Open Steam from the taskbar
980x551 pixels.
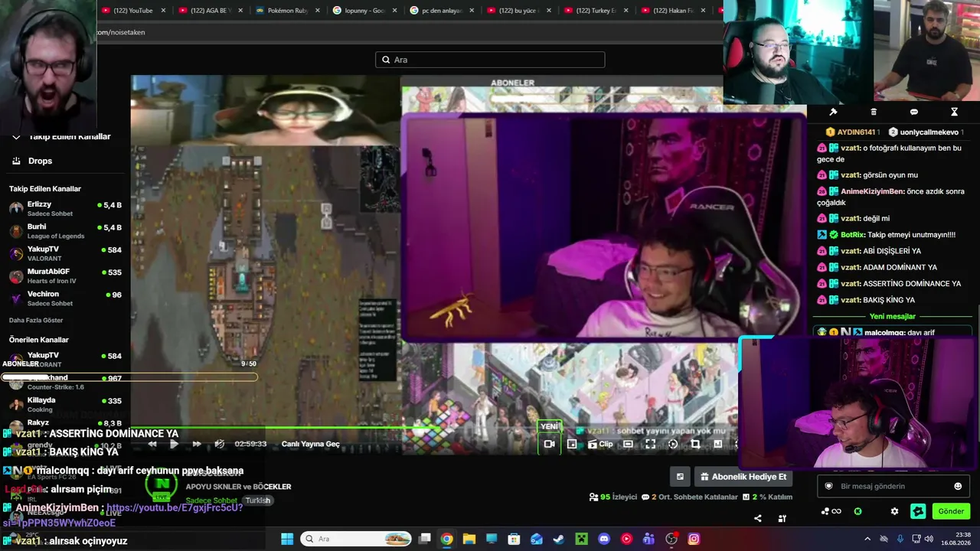tap(559, 539)
